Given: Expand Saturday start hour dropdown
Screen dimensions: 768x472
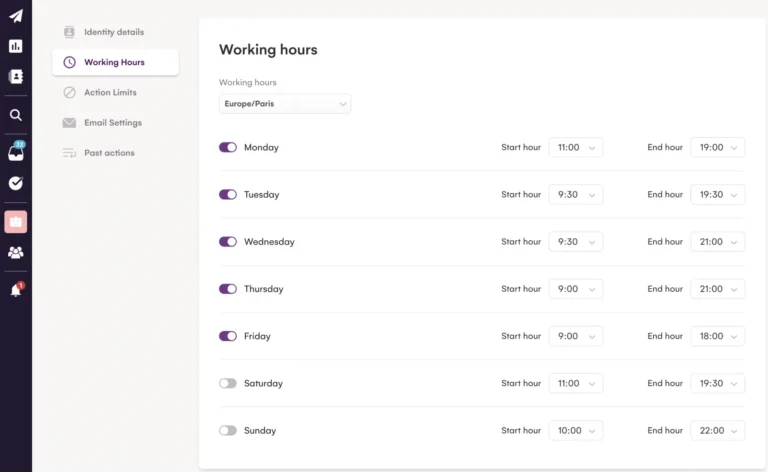Looking at the screenshot, I should click(x=576, y=383).
